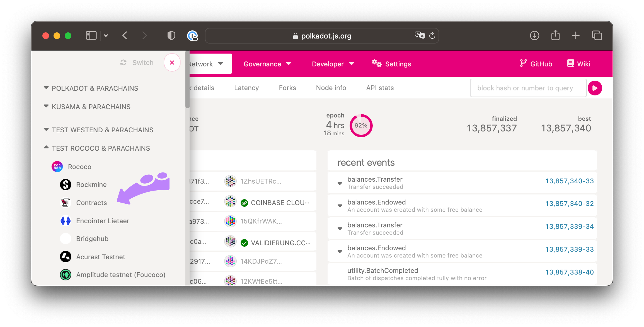Open block link 13,857,339-34
Viewport: 644px width, 327px height.
570,227
